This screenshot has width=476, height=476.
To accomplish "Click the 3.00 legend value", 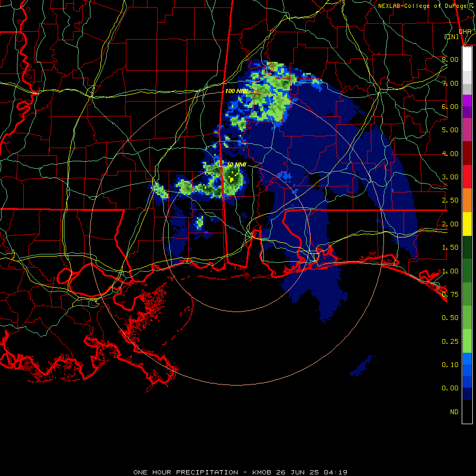I will pos(450,177).
